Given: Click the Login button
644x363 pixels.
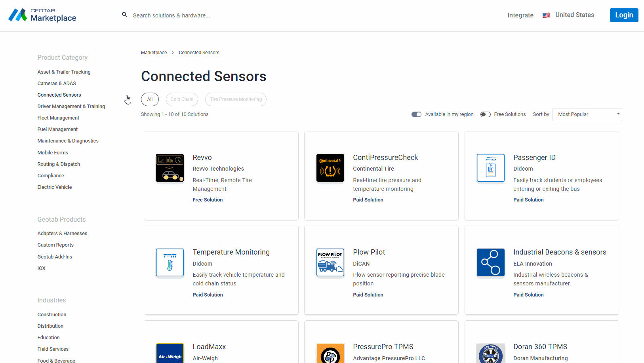Looking at the screenshot, I should [624, 15].
